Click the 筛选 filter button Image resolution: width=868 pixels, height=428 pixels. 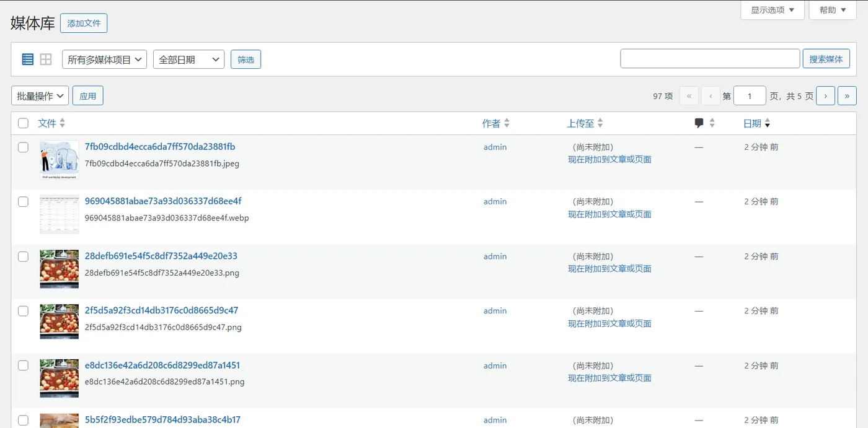click(246, 59)
